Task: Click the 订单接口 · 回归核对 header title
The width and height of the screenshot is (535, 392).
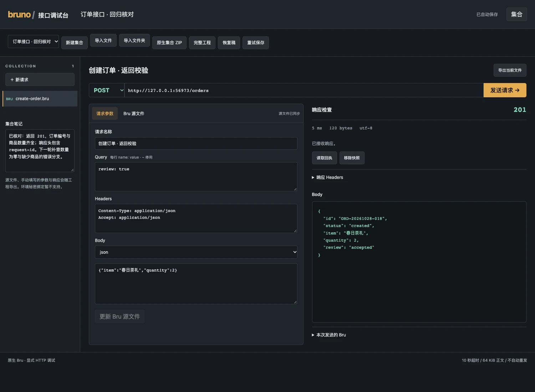Action: coord(107,15)
